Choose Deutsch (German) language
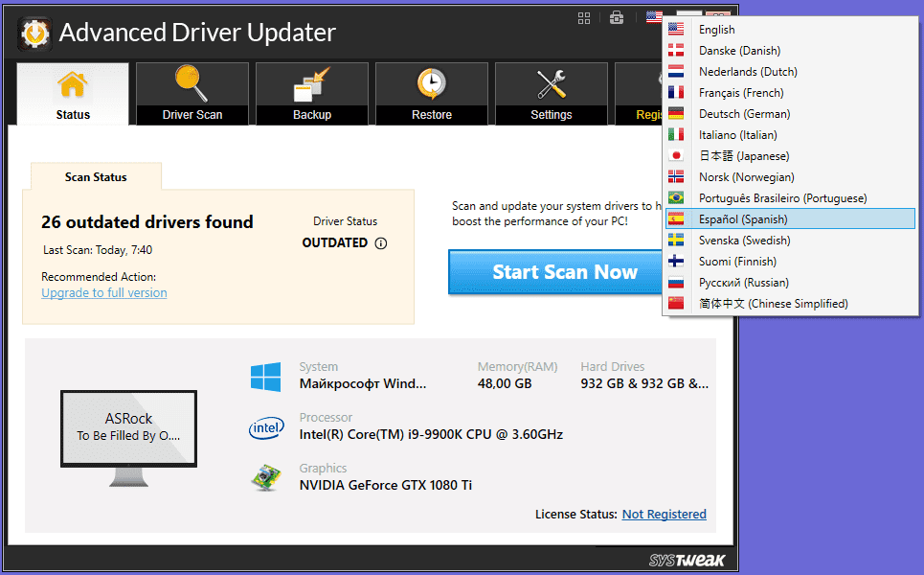 point(790,114)
